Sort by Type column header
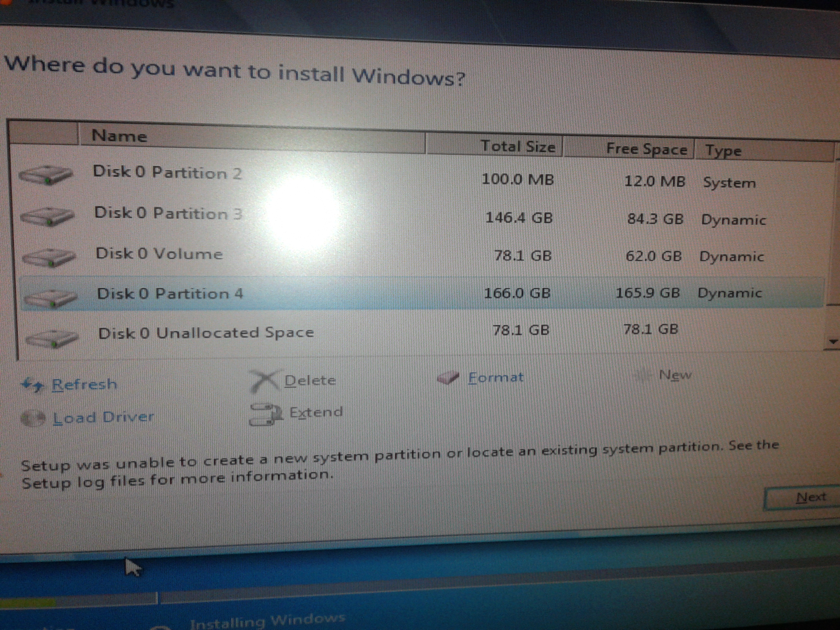This screenshot has height=630, width=840. 723,151
